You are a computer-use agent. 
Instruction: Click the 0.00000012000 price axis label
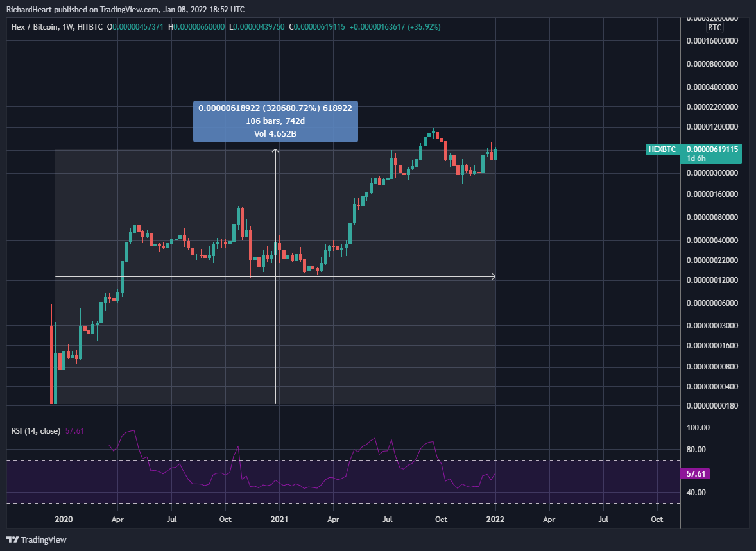(712, 280)
